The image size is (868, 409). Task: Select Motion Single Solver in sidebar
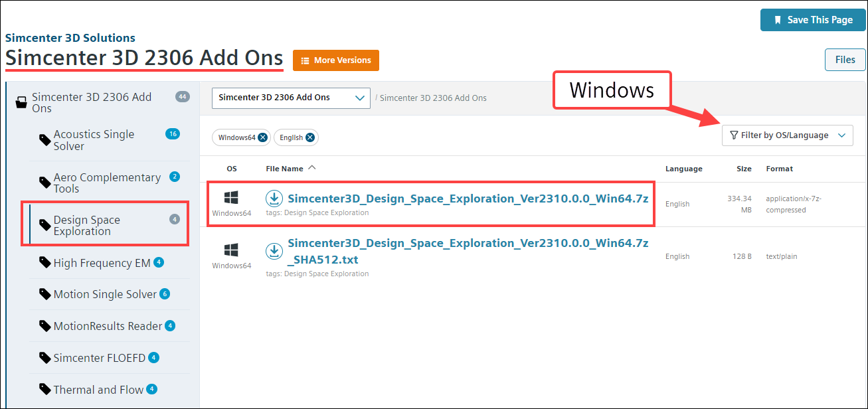pos(105,294)
